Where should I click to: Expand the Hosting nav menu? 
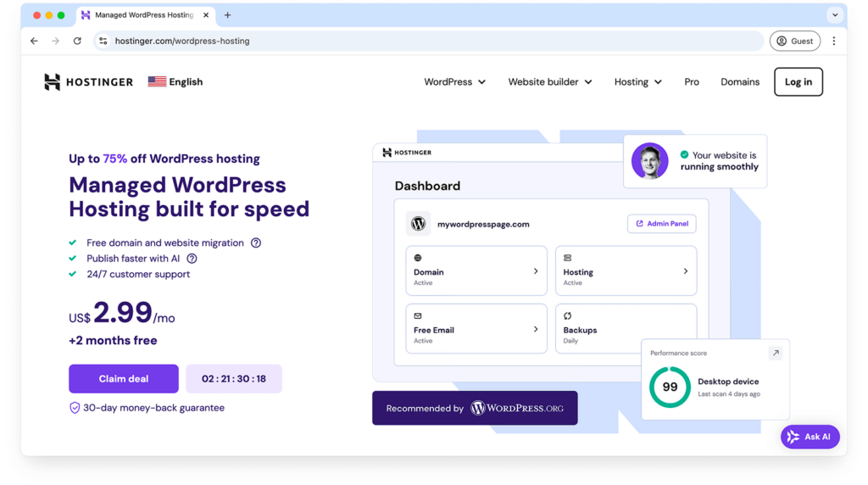[637, 82]
